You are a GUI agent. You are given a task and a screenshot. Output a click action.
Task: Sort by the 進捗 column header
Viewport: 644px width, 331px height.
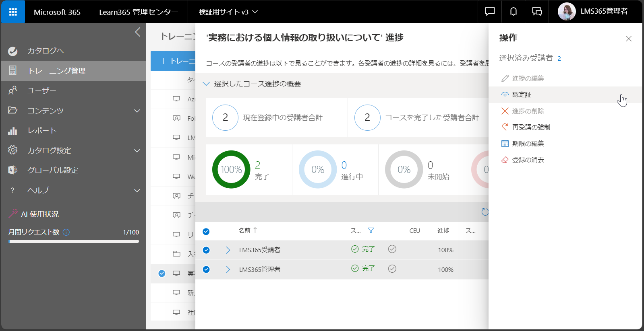pyautogui.click(x=443, y=231)
